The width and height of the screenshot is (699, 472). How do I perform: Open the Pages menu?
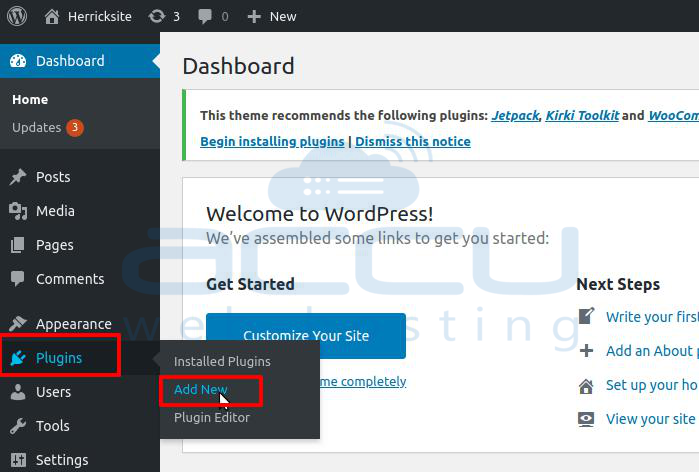pyautogui.click(x=55, y=245)
